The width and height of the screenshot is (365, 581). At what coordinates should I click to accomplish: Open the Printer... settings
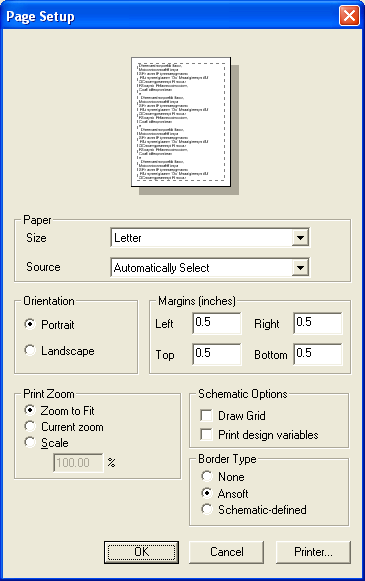coord(313,552)
